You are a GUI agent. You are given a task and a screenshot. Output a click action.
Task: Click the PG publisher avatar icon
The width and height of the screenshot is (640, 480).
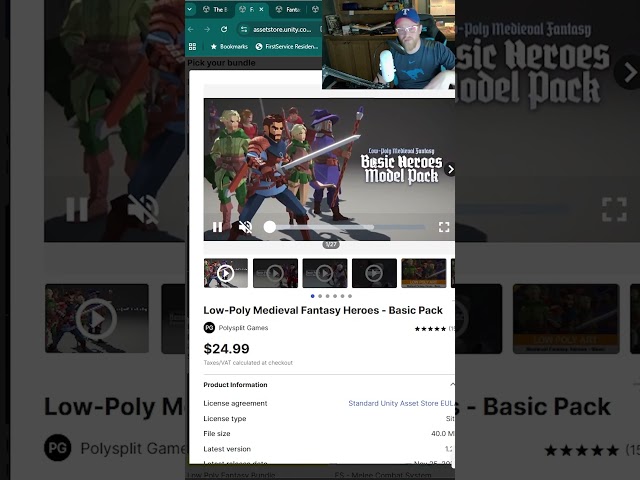pyautogui.click(x=209, y=328)
